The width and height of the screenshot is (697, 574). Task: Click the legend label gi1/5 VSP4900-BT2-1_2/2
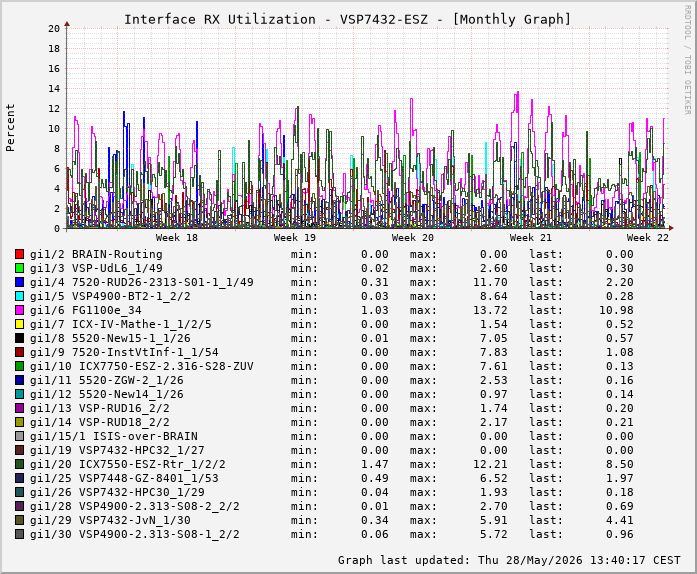(x=110, y=297)
